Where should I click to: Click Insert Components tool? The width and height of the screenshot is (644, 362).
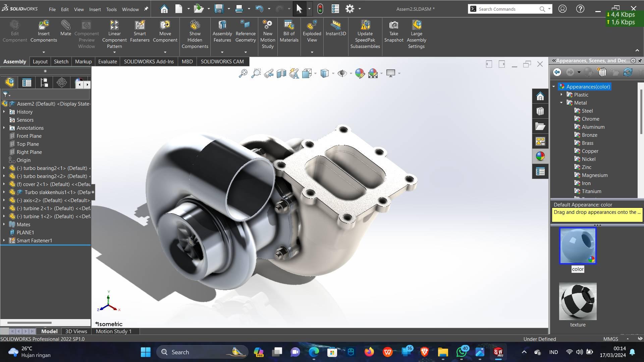(44, 31)
